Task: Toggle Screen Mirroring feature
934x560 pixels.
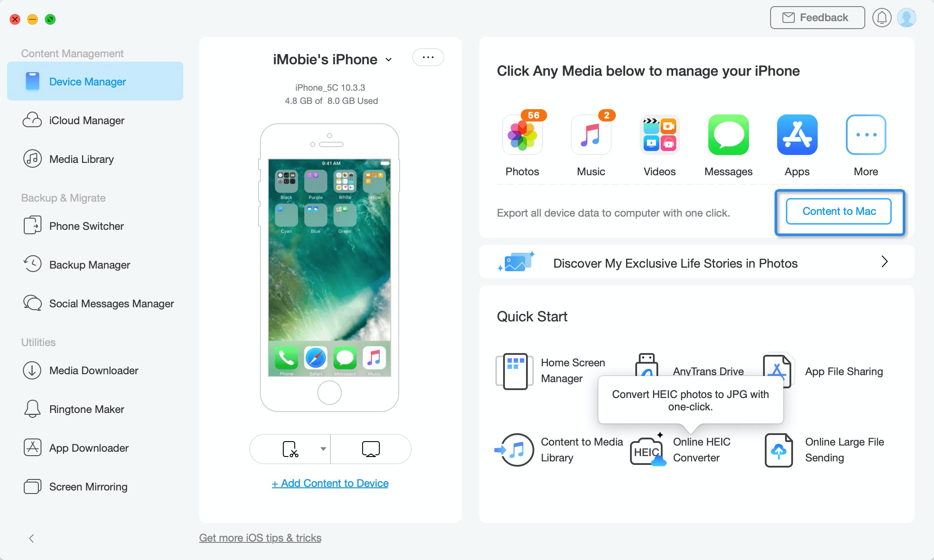Action: click(88, 486)
